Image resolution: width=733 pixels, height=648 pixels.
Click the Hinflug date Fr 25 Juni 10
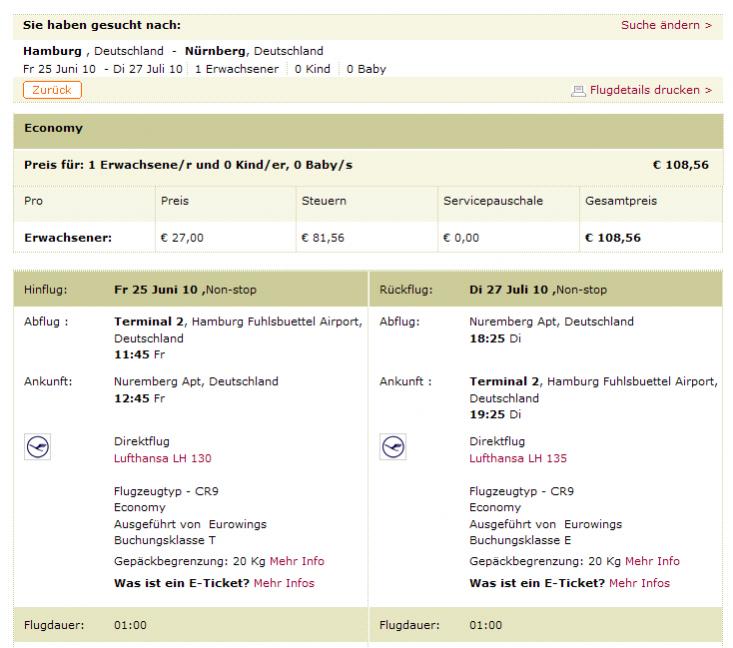pyautogui.click(x=157, y=290)
